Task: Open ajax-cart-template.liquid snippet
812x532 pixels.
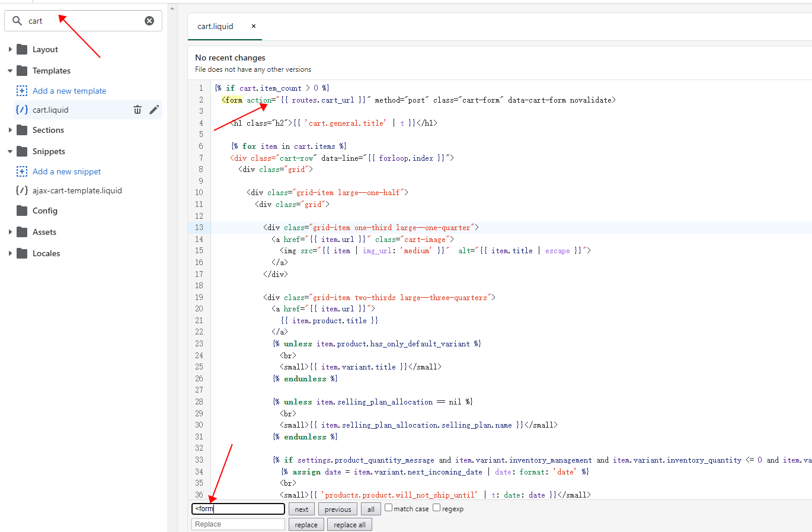Action: 77,190
